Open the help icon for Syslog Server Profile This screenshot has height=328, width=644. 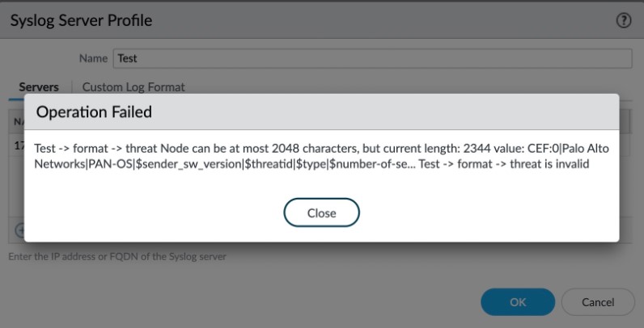[x=623, y=19]
